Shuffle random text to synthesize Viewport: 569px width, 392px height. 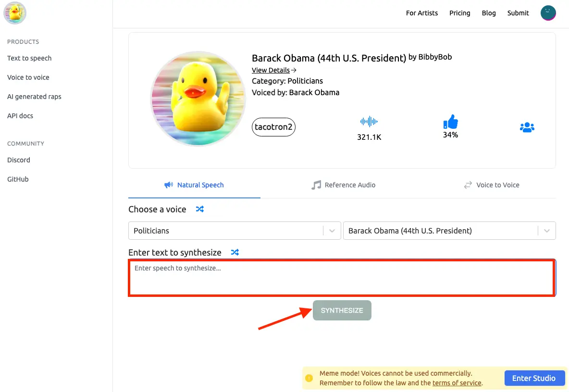[x=235, y=252]
